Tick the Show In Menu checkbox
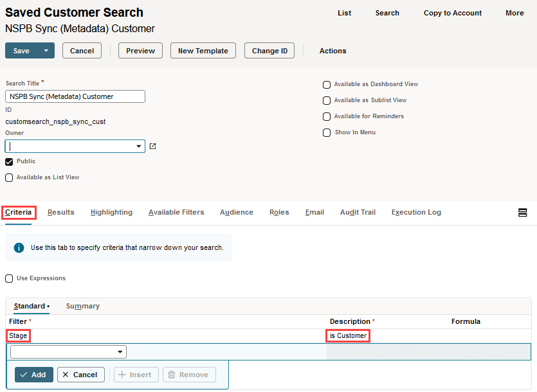Viewport: 537px width, 392px height. click(327, 133)
